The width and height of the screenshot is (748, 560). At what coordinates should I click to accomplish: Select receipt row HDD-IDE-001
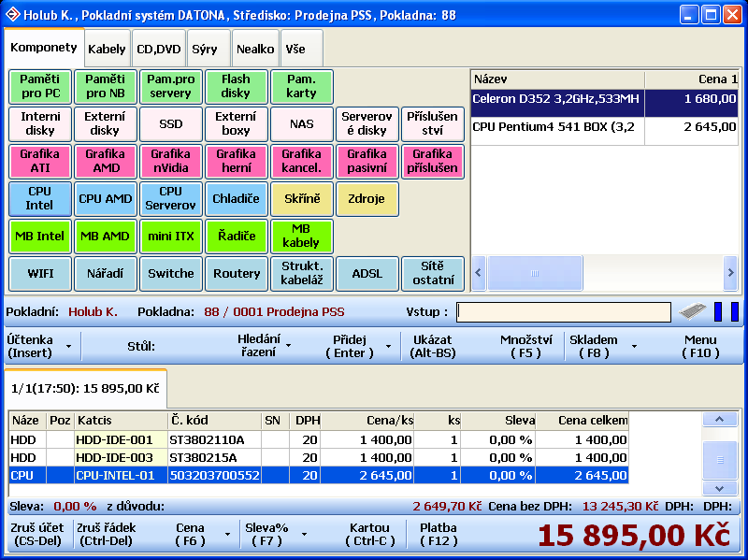(x=319, y=439)
